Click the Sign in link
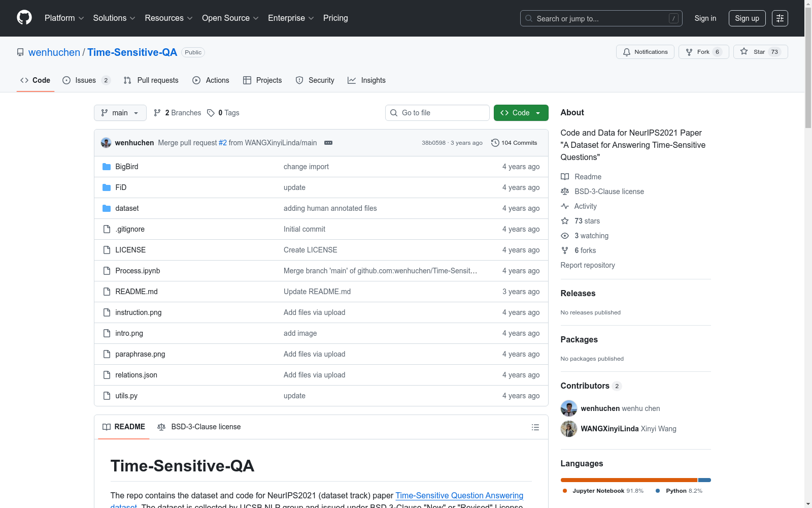Image resolution: width=812 pixels, height=508 pixels. pos(705,18)
